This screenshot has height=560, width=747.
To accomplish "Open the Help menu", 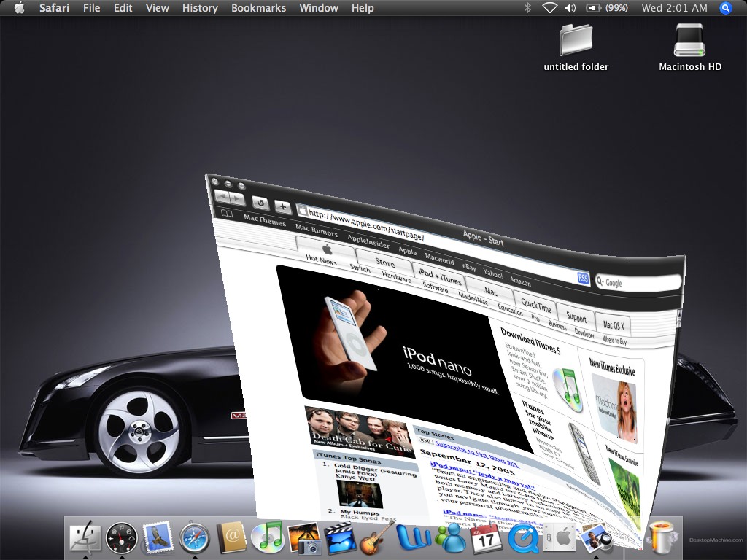I will [363, 8].
